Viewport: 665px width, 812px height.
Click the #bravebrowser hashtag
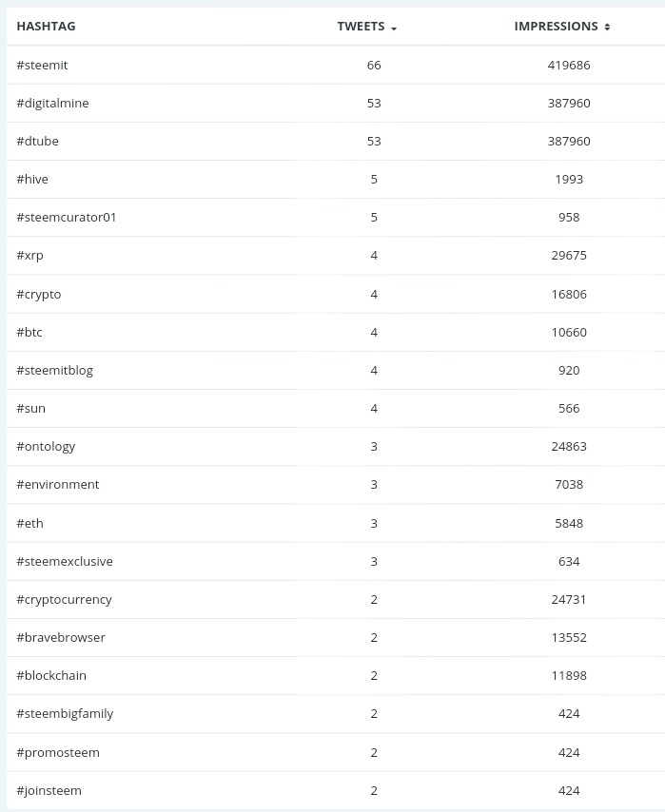click(61, 637)
